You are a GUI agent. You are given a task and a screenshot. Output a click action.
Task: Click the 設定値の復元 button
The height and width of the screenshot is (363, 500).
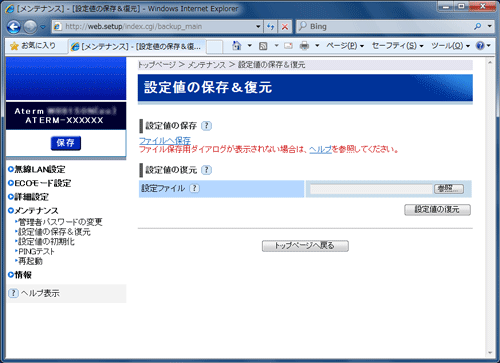point(437,210)
